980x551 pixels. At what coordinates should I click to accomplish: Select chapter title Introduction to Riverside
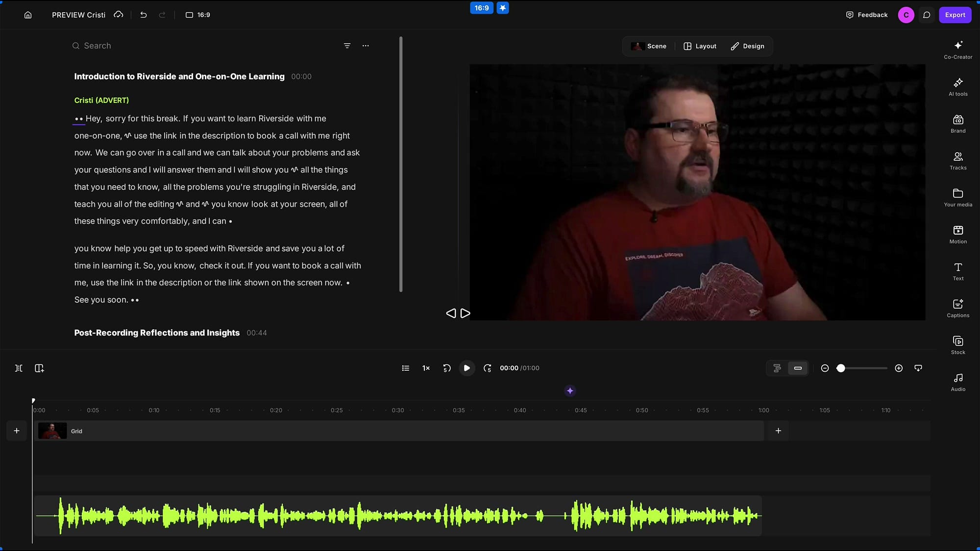(x=179, y=76)
